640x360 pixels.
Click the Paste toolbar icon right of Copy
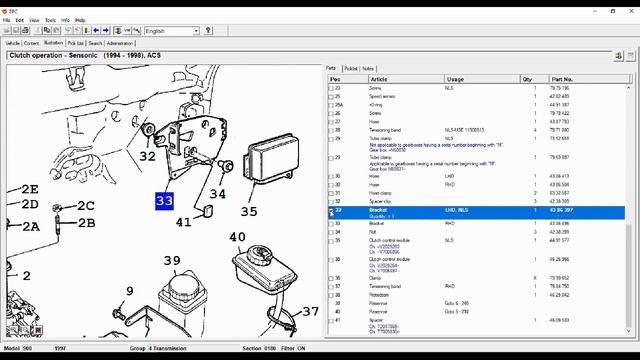pyautogui.click(x=56, y=31)
